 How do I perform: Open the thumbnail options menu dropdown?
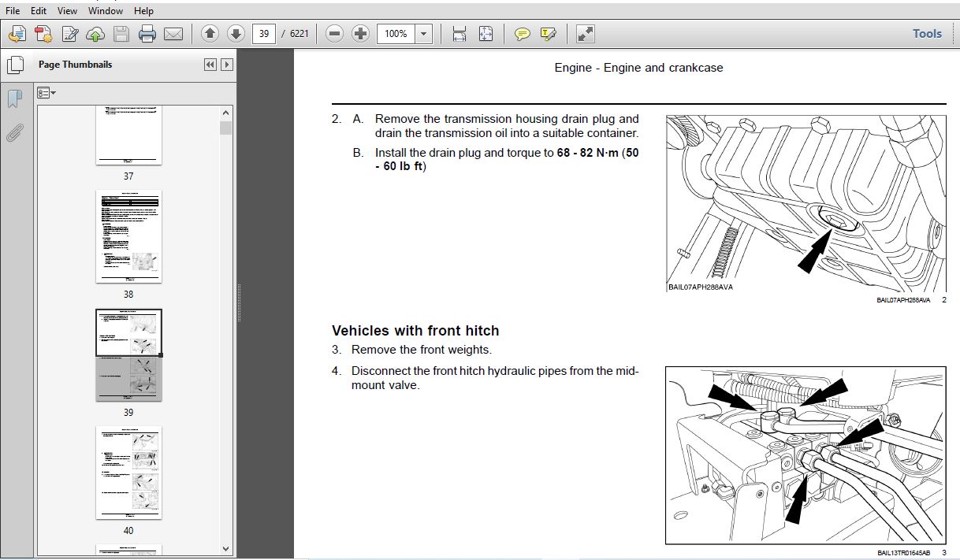(x=47, y=93)
